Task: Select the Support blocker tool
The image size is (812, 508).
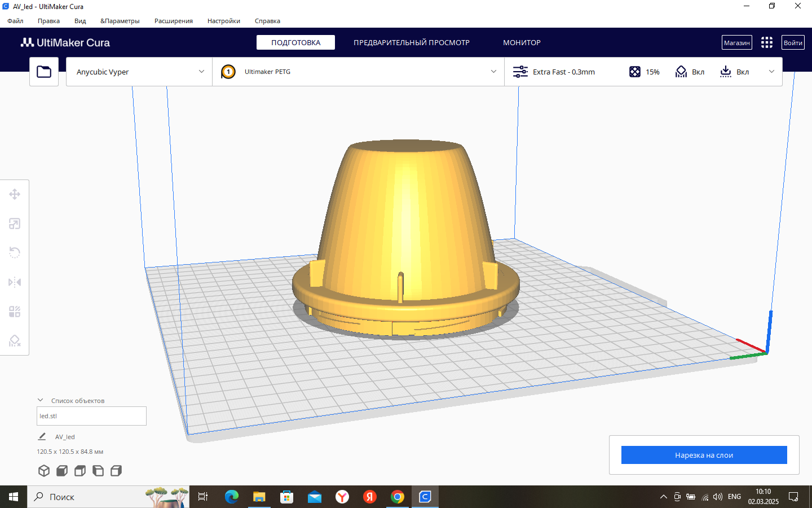Action: [x=15, y=340]
